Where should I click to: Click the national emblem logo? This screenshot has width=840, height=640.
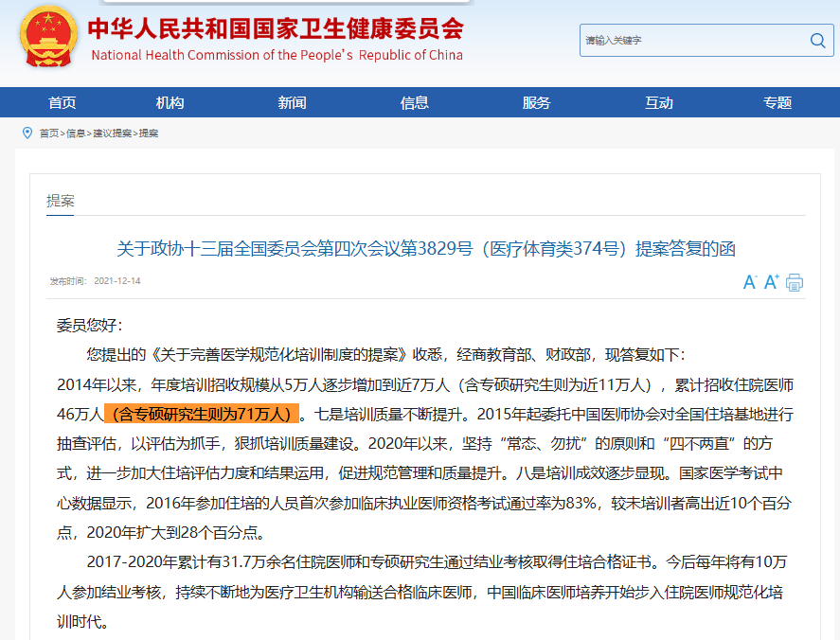point(45,39)
